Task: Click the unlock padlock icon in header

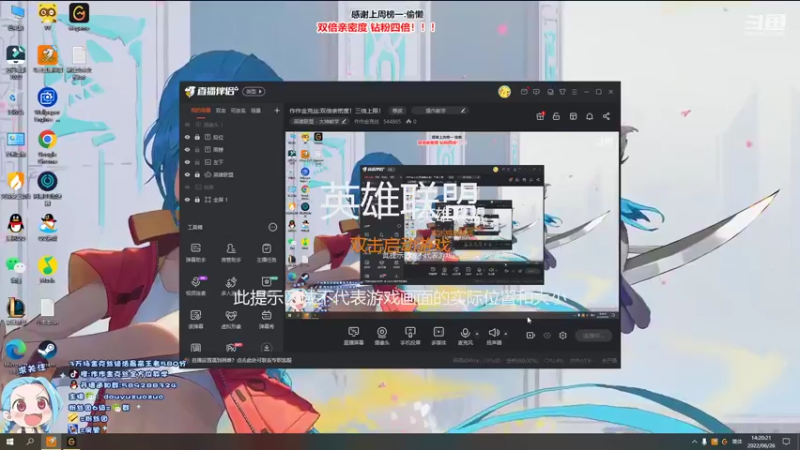Action: 556,116
